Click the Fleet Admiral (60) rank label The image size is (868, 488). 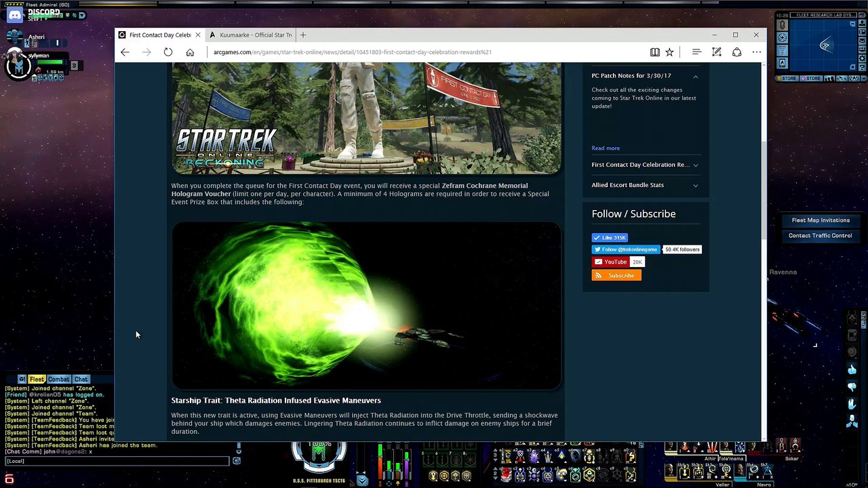(x=47, y=5)
